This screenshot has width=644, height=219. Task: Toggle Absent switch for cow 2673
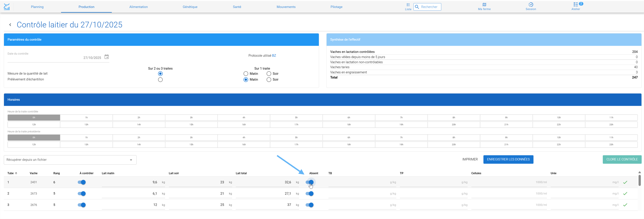coord(310,194)
